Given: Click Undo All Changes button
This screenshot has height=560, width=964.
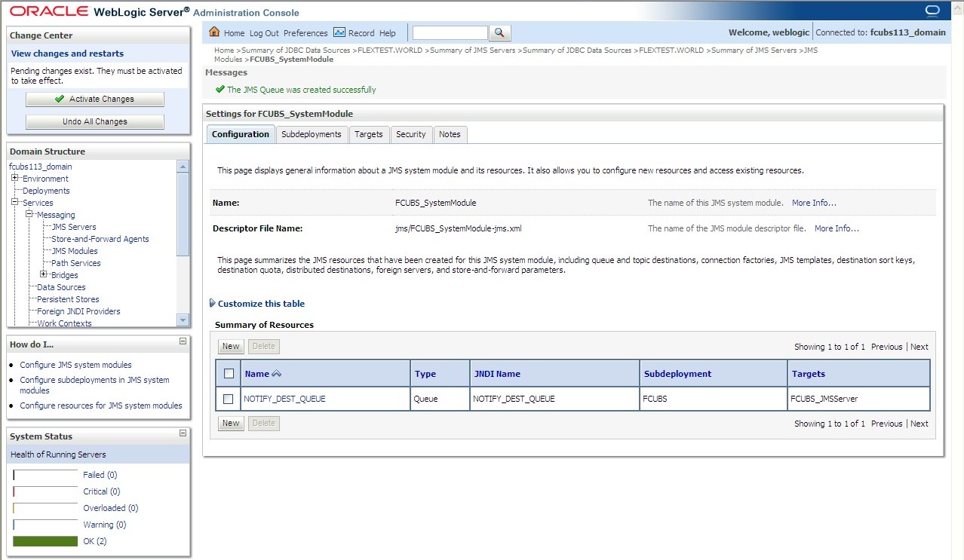Looking at the screenshot, I should 95,121.
